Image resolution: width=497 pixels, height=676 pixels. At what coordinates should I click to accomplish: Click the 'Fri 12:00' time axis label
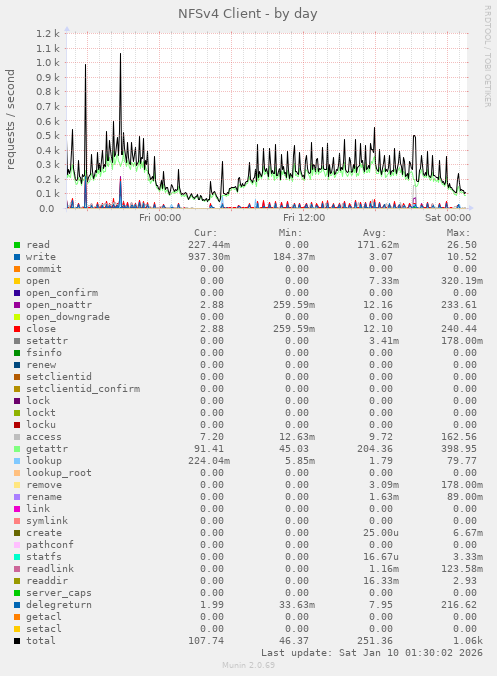[304, 218]
